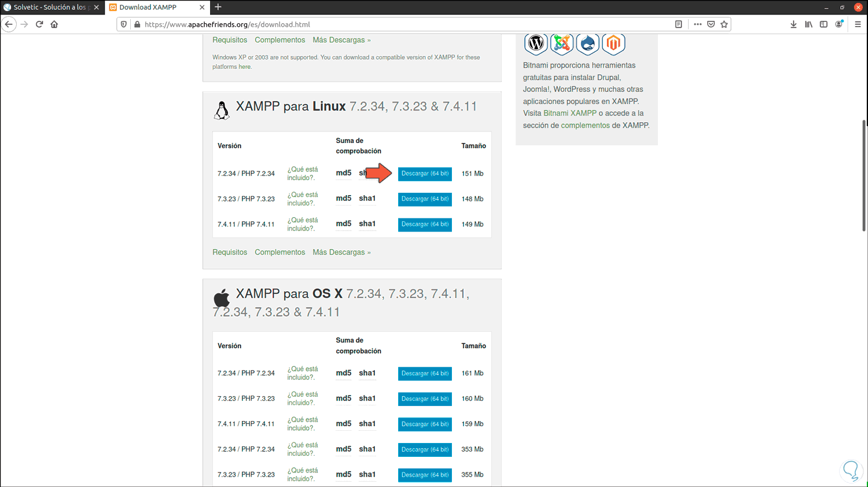Click the '7.3.23 / PHP 7.3.23' Linux version cell
The height and width of the screenshot is (487, 868).
click(246, 199)
